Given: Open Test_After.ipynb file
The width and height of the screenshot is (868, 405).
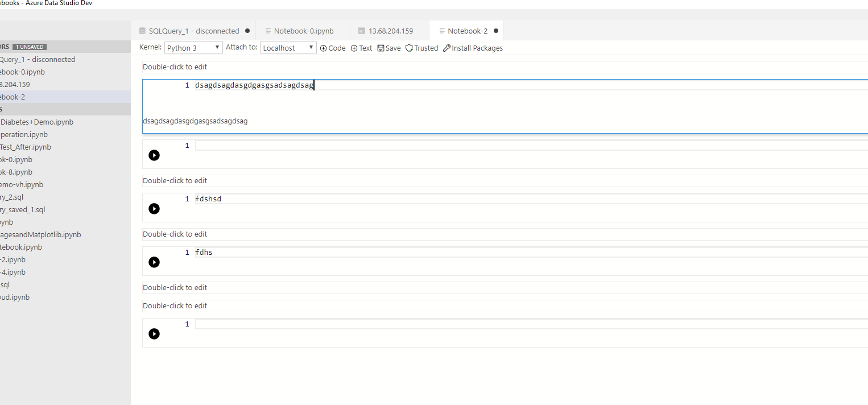Looking at the screenshot, I should coord(65,147).
